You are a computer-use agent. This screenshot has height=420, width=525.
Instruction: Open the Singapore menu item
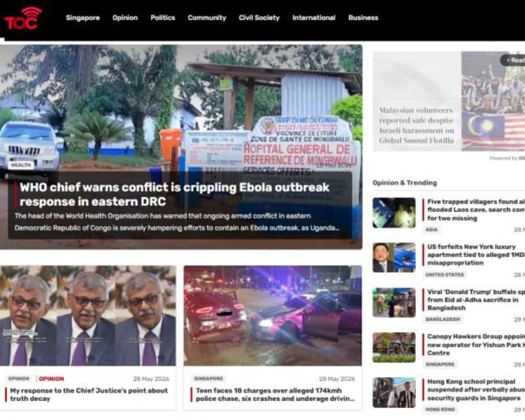[x=83, y=18]
